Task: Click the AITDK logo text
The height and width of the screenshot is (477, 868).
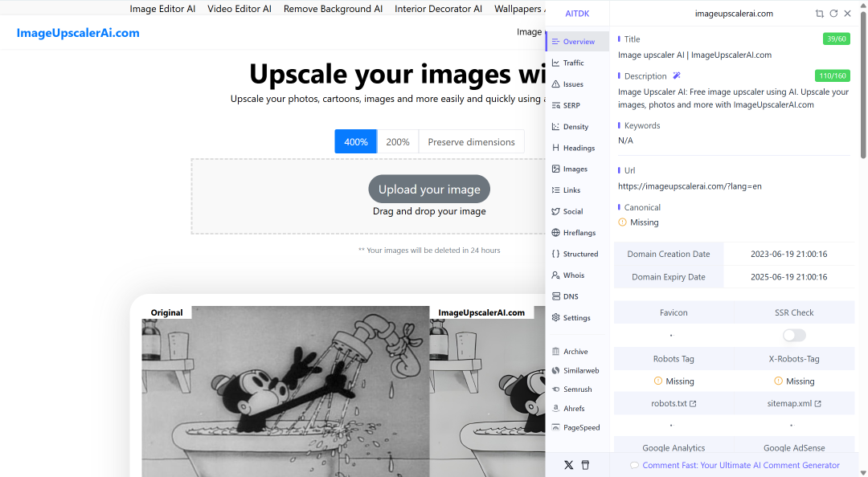Action: pyautogui.click(x=577, y=14)
